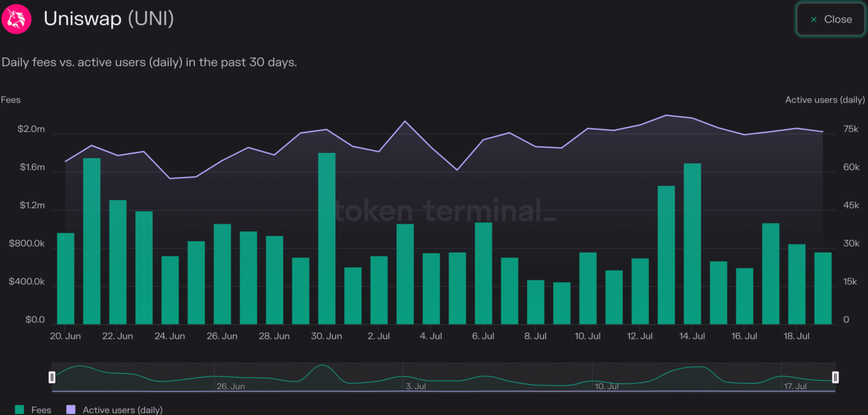The height and width of the screenshot is (415, 868).
Task: Toggle the Fees series legend label
Action: [41, 410]
